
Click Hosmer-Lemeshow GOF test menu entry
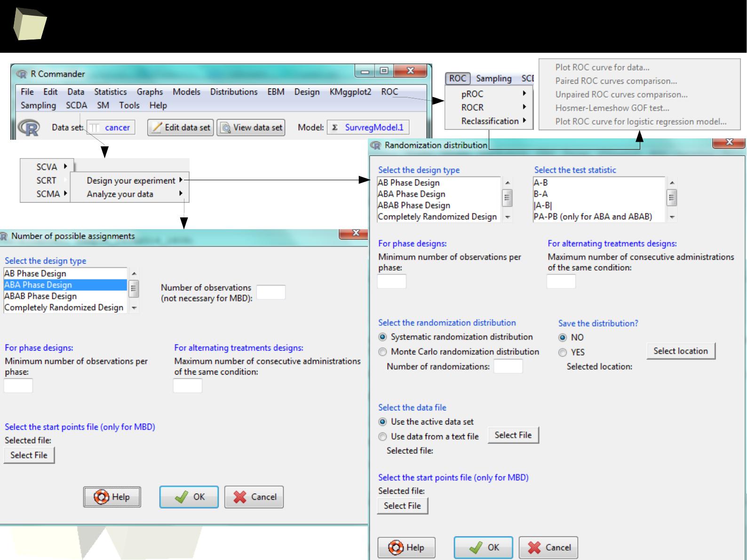pos(612,108)
